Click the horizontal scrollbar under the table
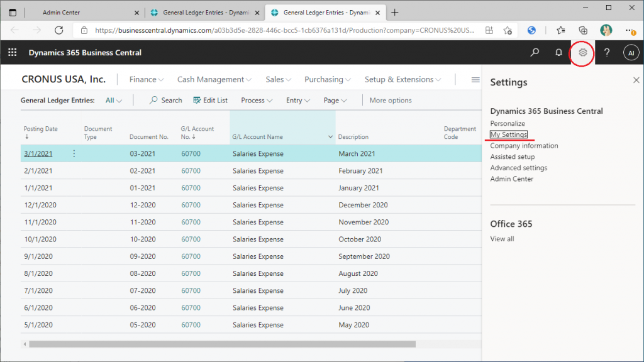The image size is (644, 362). [x=222, y=344]
